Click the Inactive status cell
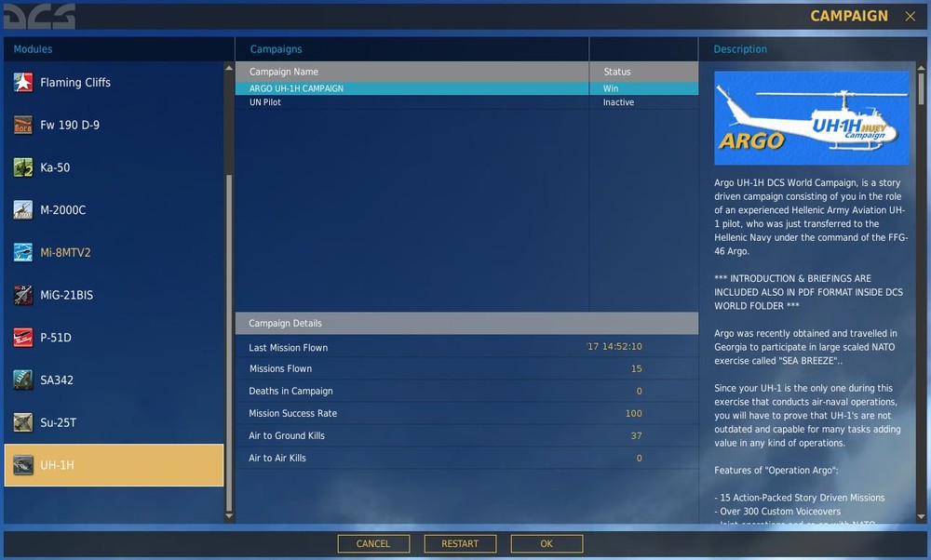This screenshot has width=931, height=560. [643, 102]
